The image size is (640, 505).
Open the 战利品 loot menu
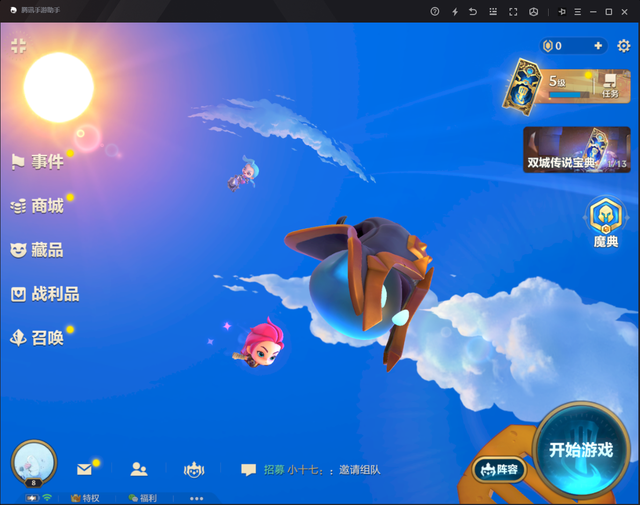(45, 294)
